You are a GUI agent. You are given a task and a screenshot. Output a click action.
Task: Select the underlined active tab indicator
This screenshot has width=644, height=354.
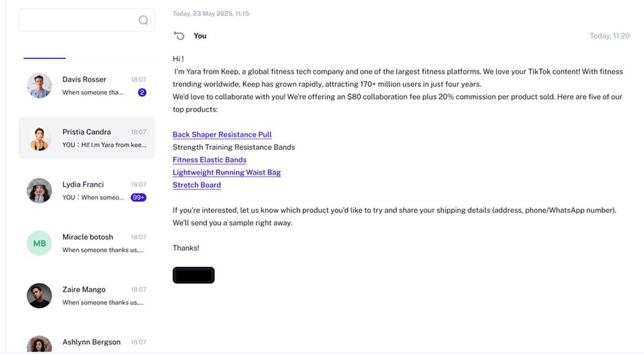(x=45, y=58)
